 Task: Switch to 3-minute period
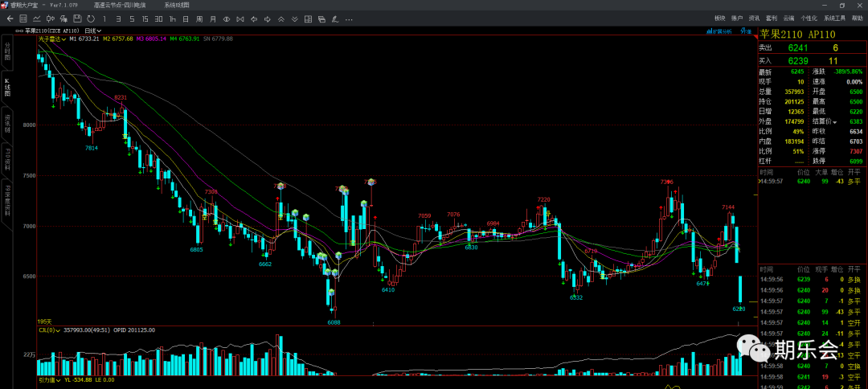pyautogui.click(x=118, y=18)
